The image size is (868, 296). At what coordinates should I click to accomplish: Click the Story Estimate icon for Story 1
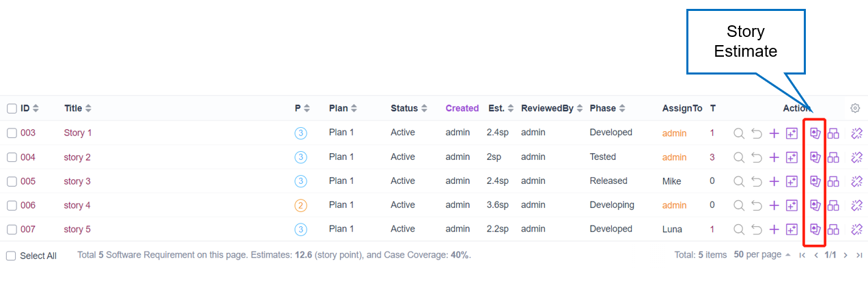coord(814,133)
